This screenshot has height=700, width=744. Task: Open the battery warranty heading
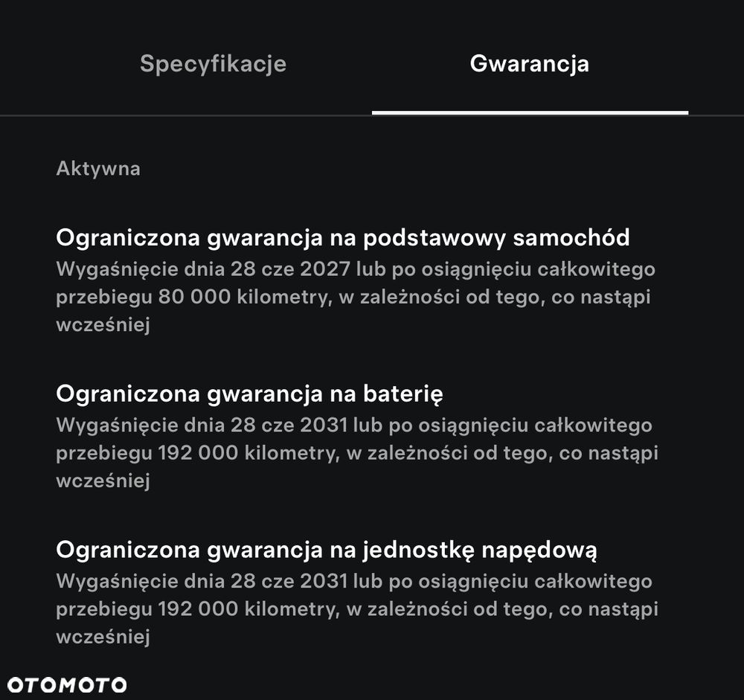point(249,394)
